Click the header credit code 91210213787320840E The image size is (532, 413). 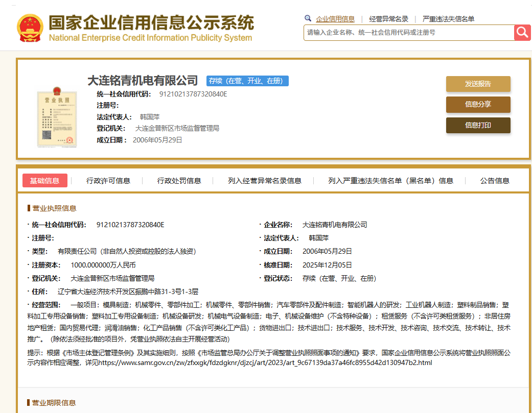(x=193, y=94)
